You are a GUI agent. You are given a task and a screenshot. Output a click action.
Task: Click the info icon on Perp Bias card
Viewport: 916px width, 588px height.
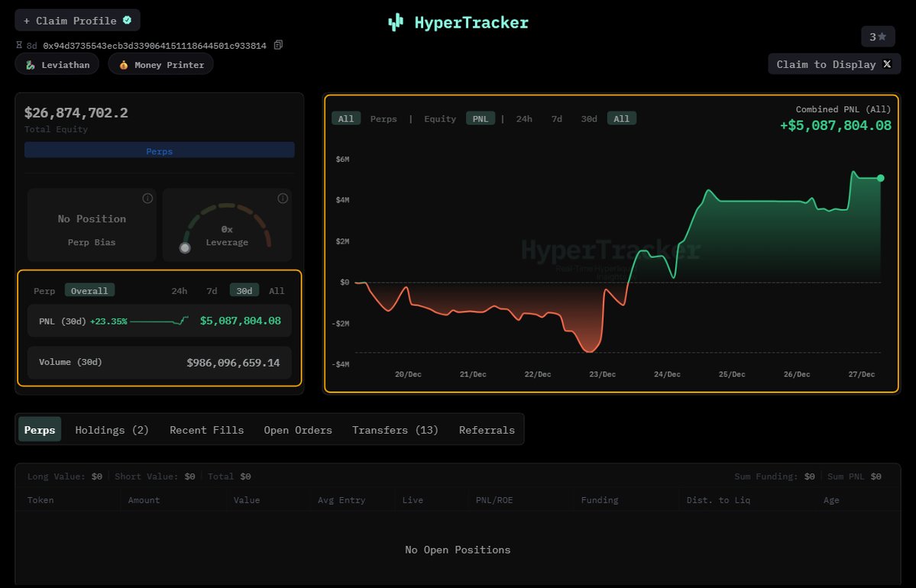coord(147,199)
